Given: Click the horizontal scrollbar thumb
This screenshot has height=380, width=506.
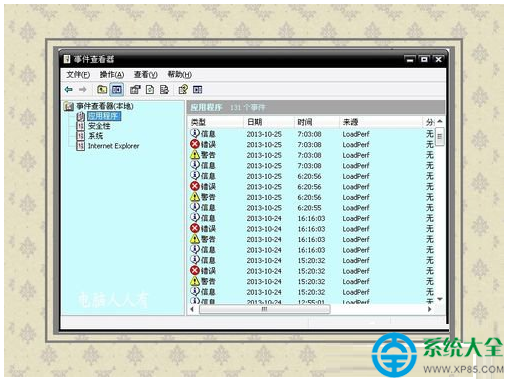Looking at the screenshot, I should click(265, 309).
